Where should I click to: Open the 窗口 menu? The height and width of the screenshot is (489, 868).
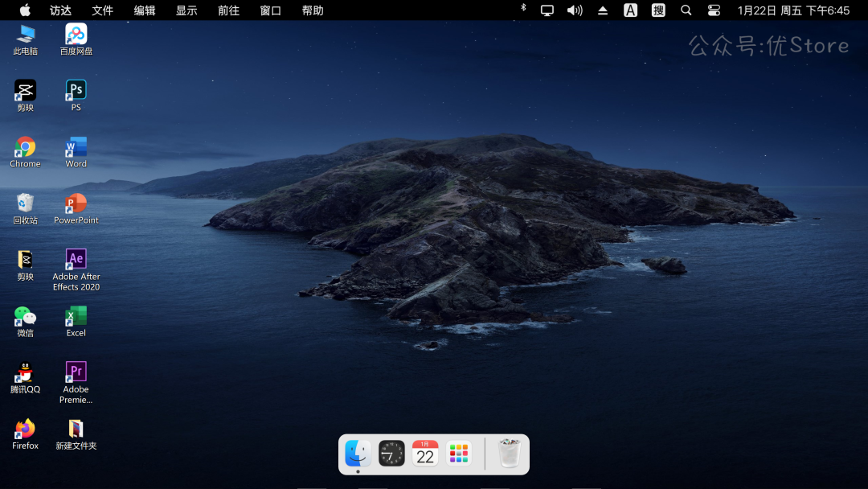pos(271,10)
